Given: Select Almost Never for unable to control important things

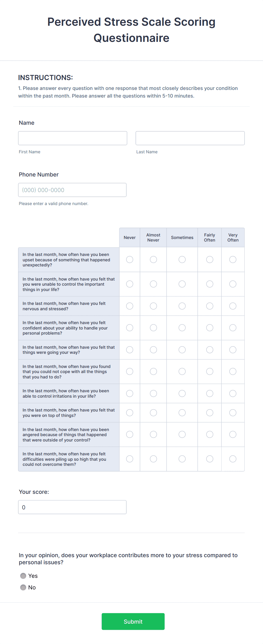Looking at the screenshot, I should (153, 284).
